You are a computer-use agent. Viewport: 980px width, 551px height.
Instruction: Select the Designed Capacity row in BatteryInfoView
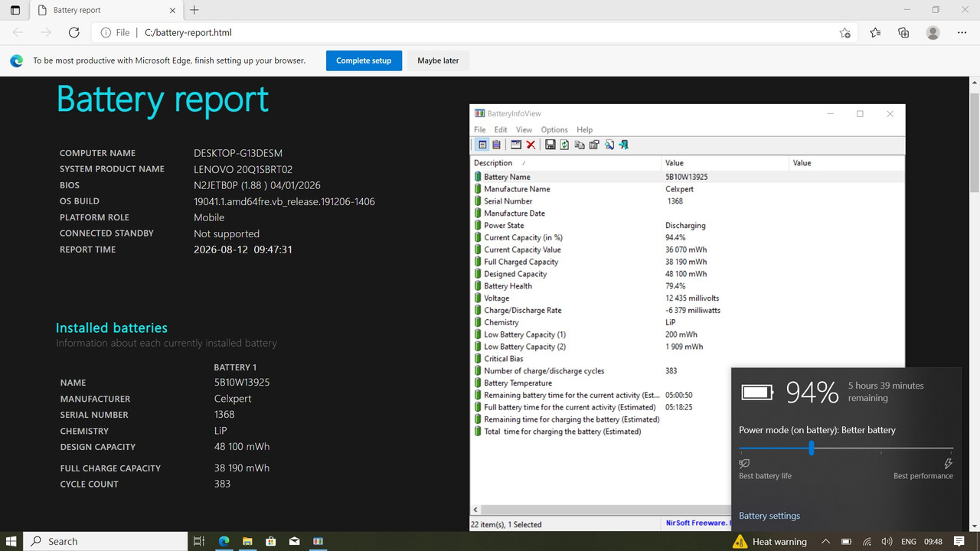point(688,274)
